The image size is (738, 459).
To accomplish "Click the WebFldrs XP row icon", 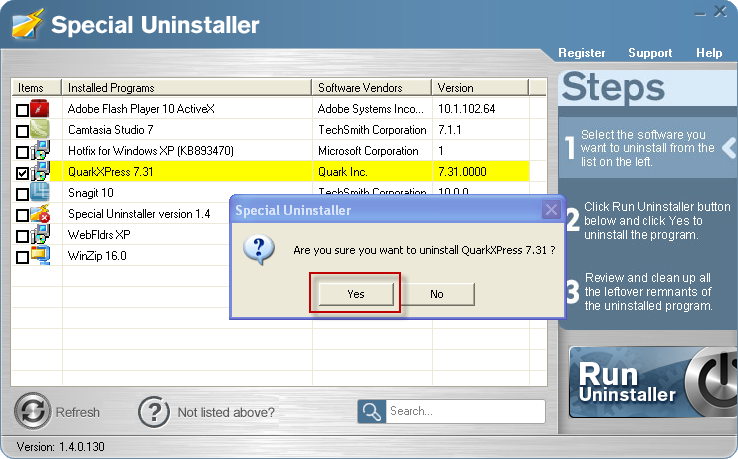I will [x=40, y=234].
